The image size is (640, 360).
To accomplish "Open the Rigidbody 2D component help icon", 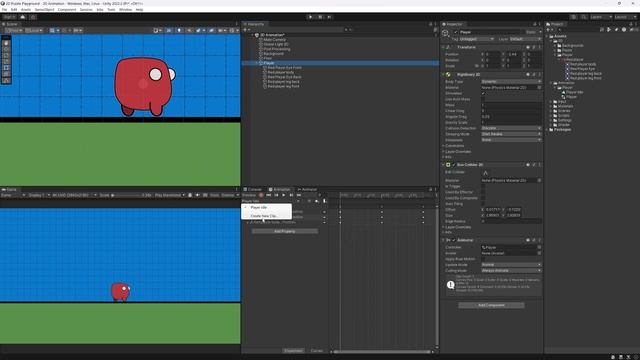I will tap(528, 74).
